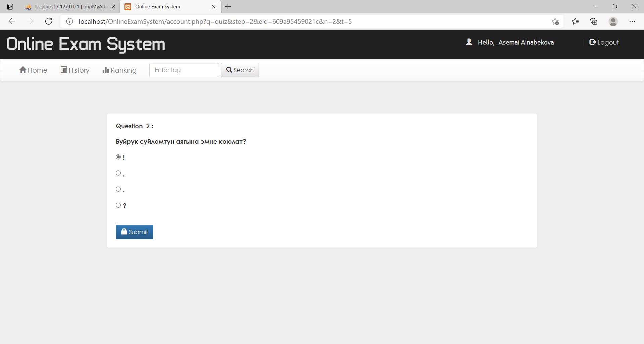
Task: Open the Favorites list
Action: 575,21
